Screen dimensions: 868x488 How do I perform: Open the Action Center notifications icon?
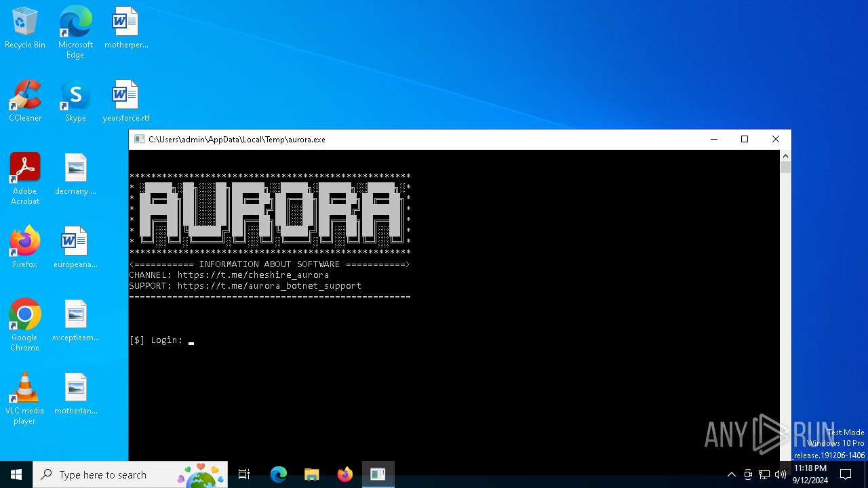(x=846, y=474)
